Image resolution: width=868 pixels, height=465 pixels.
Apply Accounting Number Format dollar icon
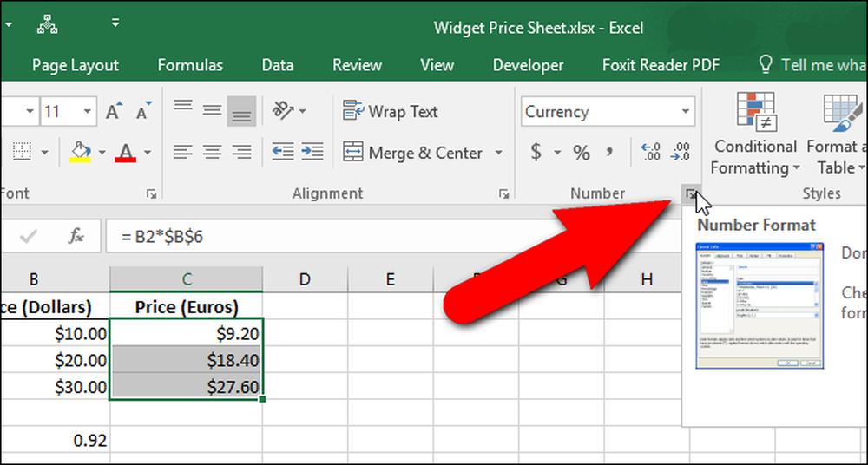coord(536,152)
